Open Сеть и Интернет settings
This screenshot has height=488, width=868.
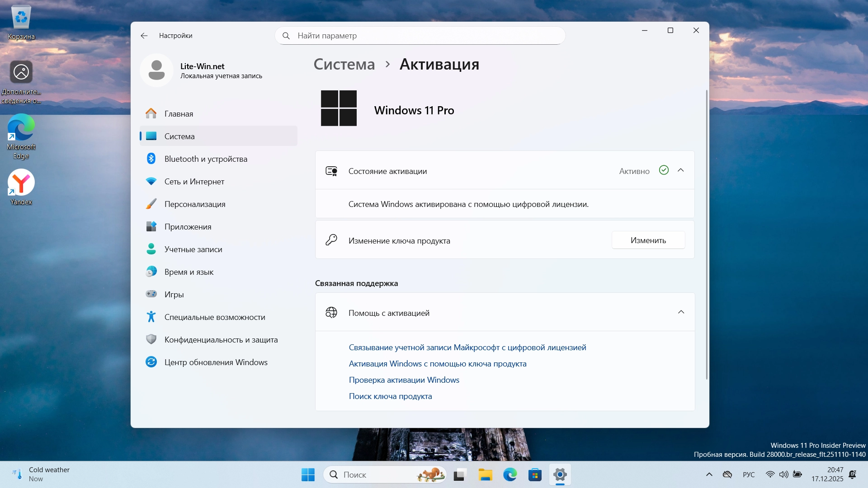[194, 182]
